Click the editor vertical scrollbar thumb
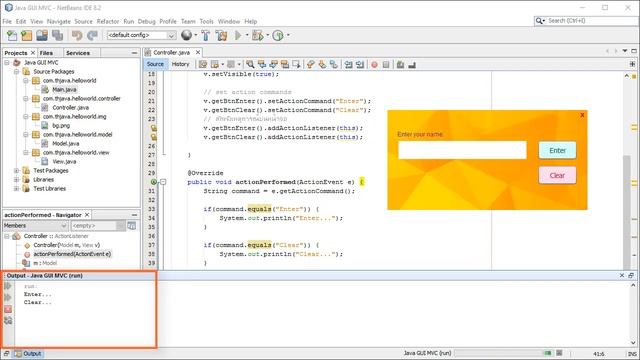Screen dimensions: 640x360 [627, 212]
